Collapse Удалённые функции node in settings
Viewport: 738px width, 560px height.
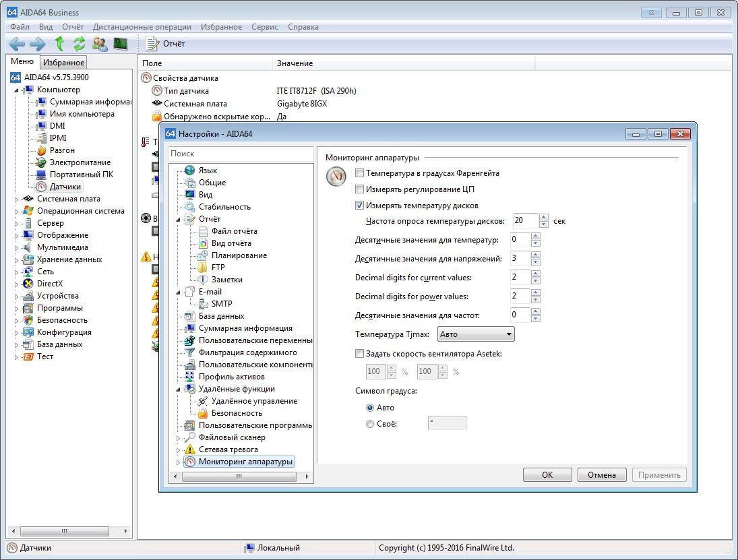[x=179, y=390]
